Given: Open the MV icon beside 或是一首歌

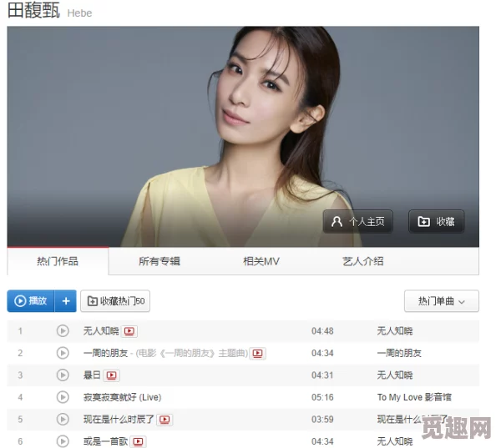Looking at the screenshot, I should click(x=138, y=441).
